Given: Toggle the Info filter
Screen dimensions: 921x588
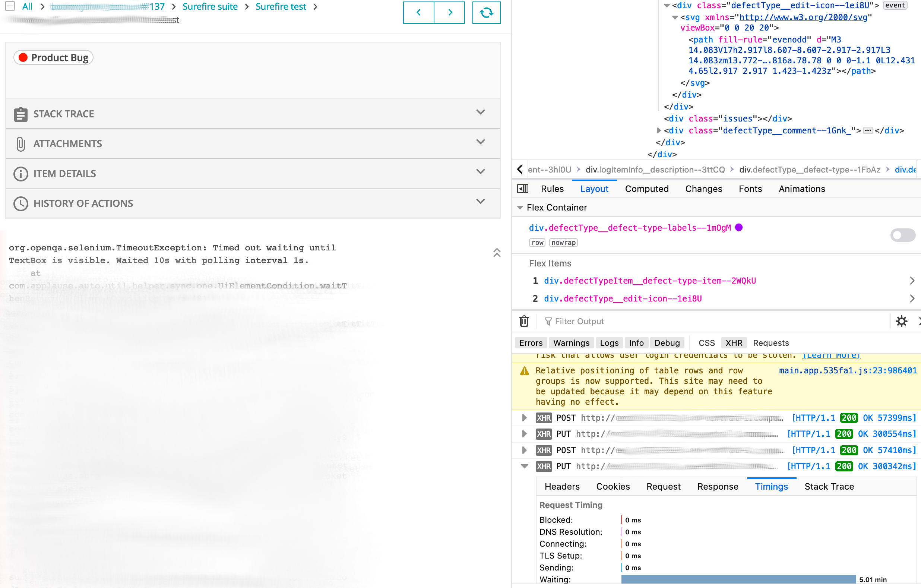Looking at the screenshot, I should [636, 343].
